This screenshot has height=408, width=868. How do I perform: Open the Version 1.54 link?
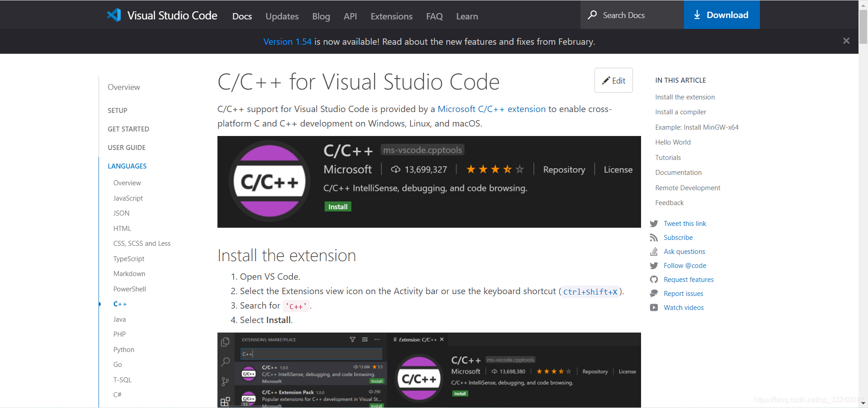287,42
